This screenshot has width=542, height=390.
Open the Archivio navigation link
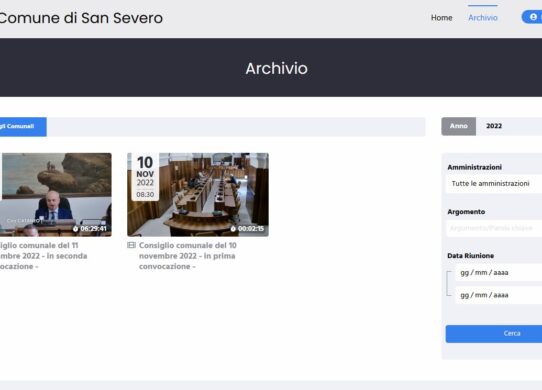pos(483,18)
